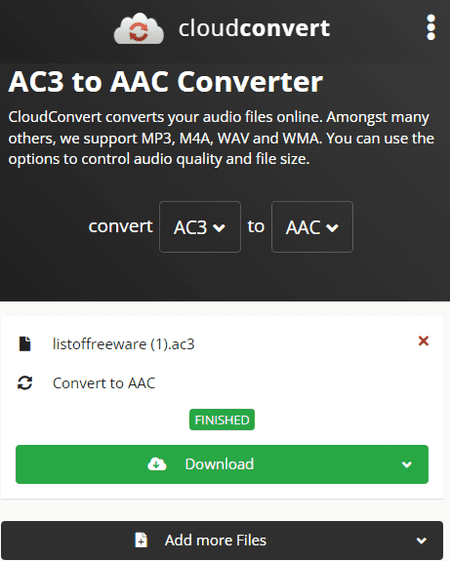Click the CloudConvert description paragraph
This screenshot has height=561, width=450.
221,138
